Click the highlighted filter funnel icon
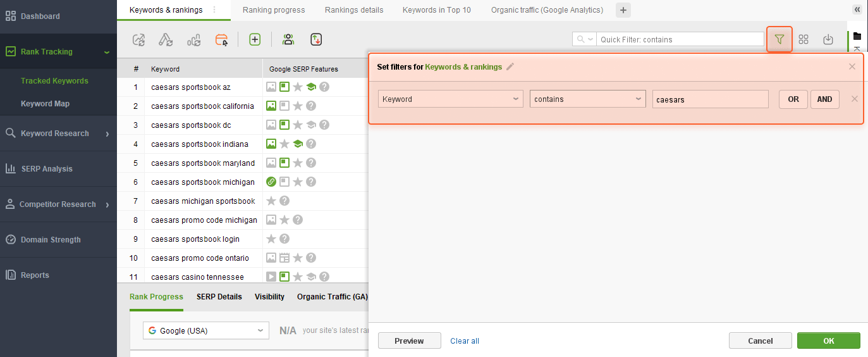Screen dimensions: 868x357 tap(779, 39)
